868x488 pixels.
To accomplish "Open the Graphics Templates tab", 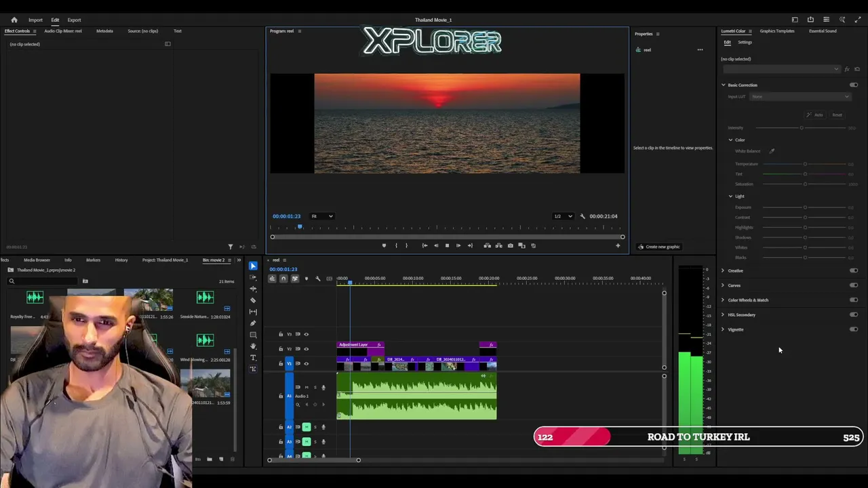I will [777, 31].
